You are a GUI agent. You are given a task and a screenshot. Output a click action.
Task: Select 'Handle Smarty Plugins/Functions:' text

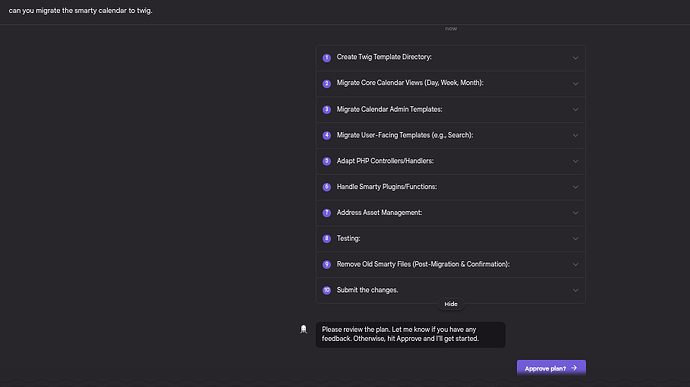(x=387, y=187)
